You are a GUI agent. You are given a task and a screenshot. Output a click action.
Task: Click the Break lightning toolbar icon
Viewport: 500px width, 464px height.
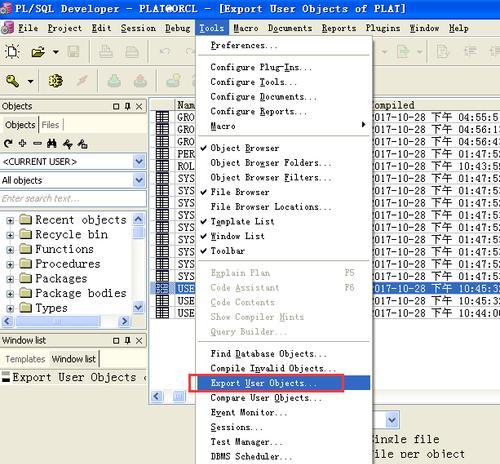click(x=82, y=81)
